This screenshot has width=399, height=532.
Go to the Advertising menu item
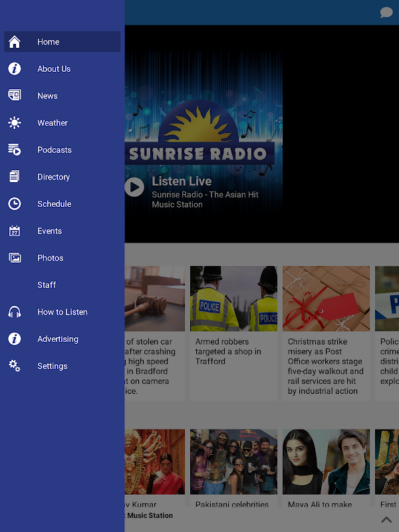pos(62,339)
